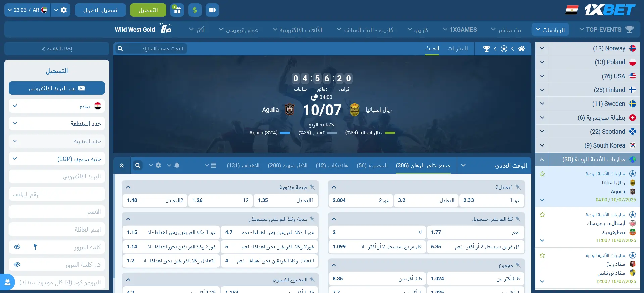Viewport: 644px width, 293px height.
Task: Toggle favorite star for Real España match
Action: pyautogui.click(x=542, y=174)
